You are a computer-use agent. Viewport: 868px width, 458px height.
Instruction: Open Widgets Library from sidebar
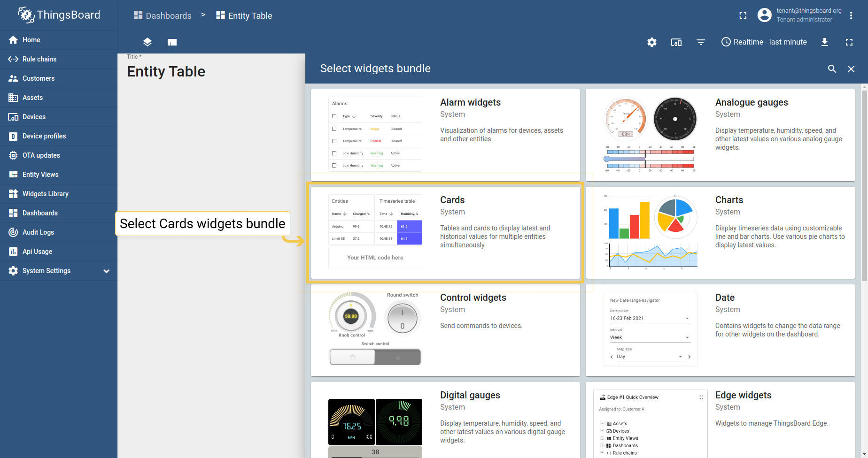tap(46, 194)
